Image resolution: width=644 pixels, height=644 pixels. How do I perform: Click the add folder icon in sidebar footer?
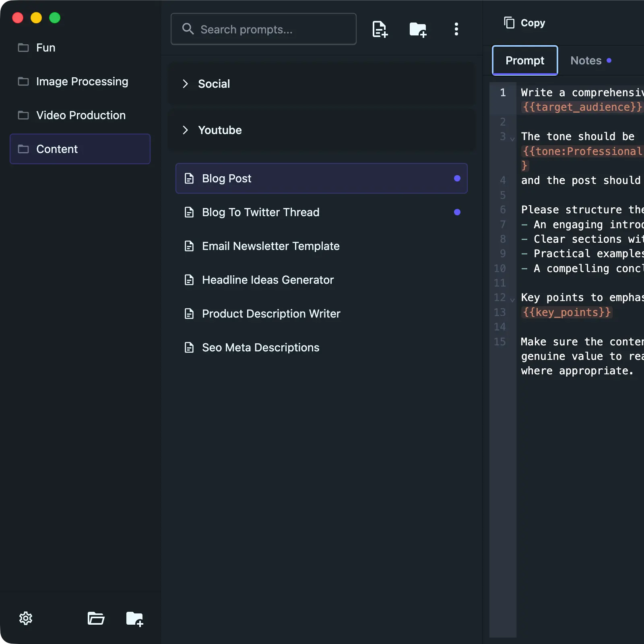click(x=134, y=618)
